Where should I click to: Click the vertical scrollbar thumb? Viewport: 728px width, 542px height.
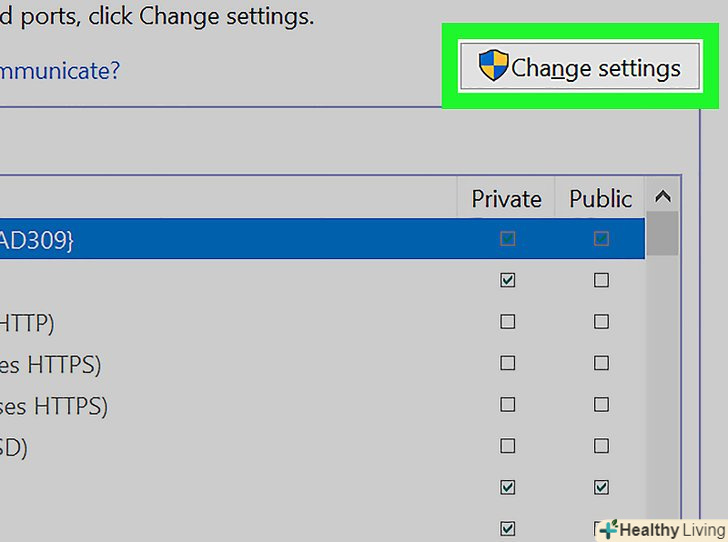tap(662, 234)
